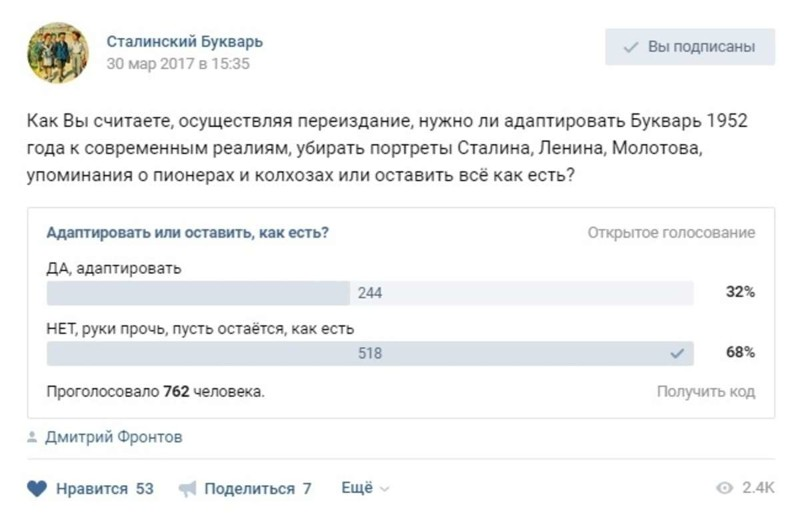Toggle subscription via Вы подписаны button
Viewport: 800px width, 515px height.
[x=690, y=47]
